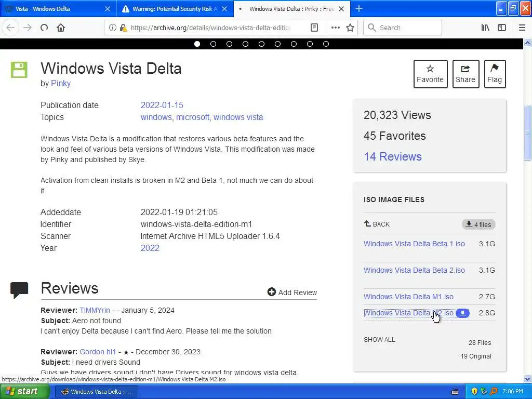Image resolution: width=532 pixels, height=399 pixels.
Task: Open the Library icon in toolbar
Action: (x=485, y=28)
